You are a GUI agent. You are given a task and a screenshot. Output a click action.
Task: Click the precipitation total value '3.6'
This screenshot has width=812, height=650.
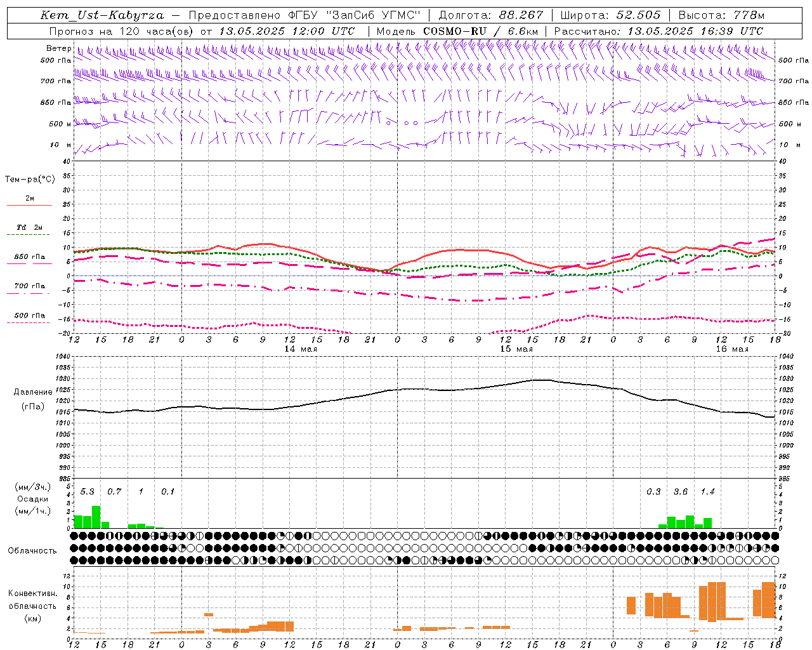coord(681,492)
